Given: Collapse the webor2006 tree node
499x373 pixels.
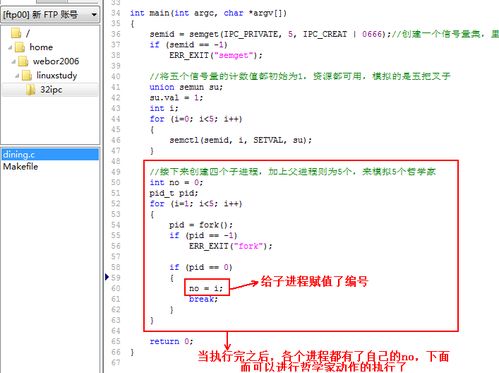Looking at the screenshot, I should pyautogui.click(x=14, y=61).
